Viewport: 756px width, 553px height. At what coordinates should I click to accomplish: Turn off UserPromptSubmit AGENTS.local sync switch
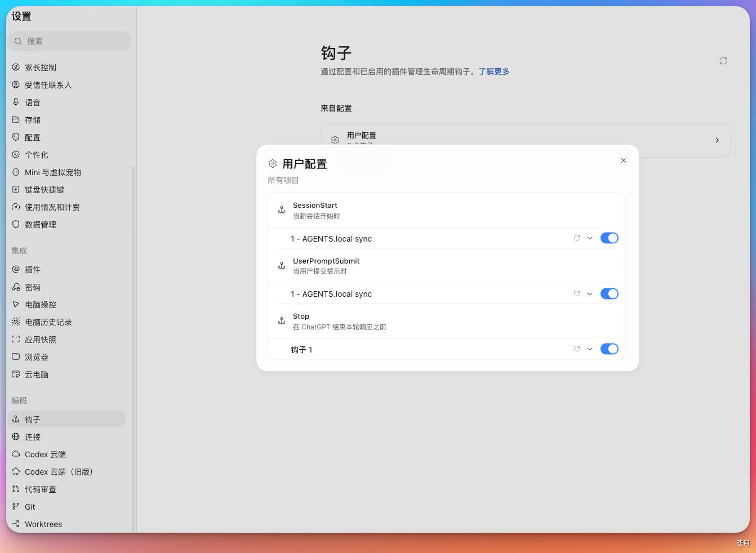pos(610,294)
